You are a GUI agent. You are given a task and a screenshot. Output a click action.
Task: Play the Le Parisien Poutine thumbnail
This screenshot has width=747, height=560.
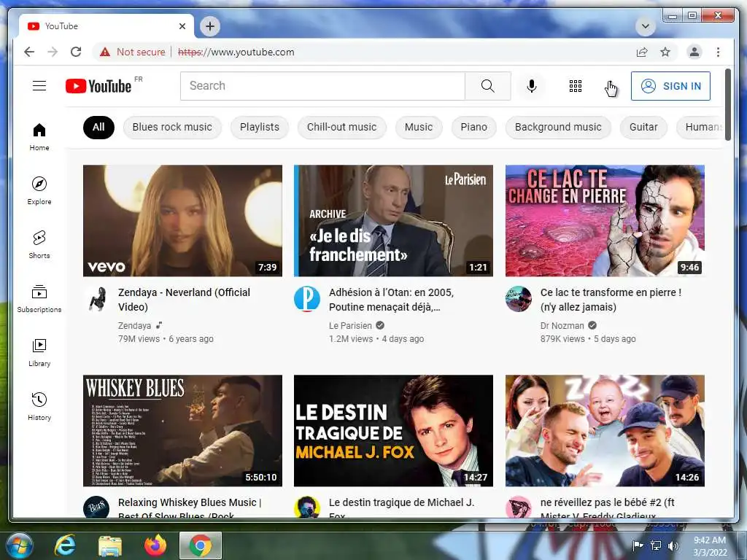pyautogui.click(x=393, y=220)
